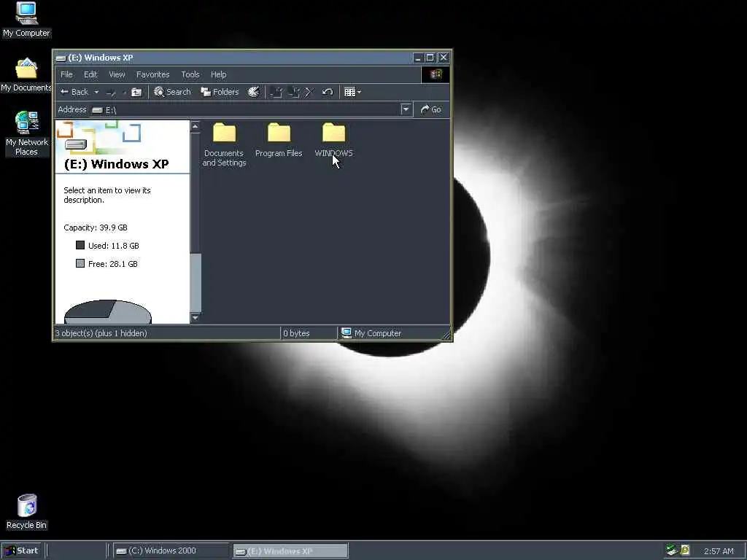Select the Program Files folder
This screenshot has width=747, height=560.
279,140
